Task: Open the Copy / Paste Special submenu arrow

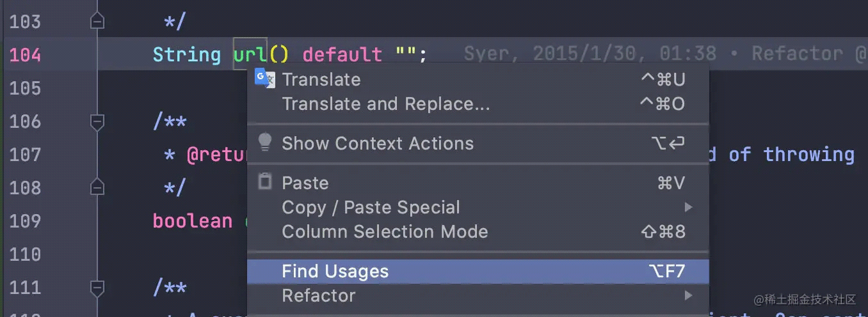Action: [x=688, y=207]
